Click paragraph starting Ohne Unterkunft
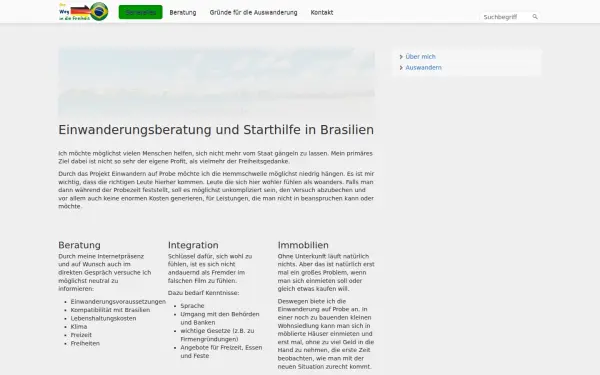 click(326, 272)
